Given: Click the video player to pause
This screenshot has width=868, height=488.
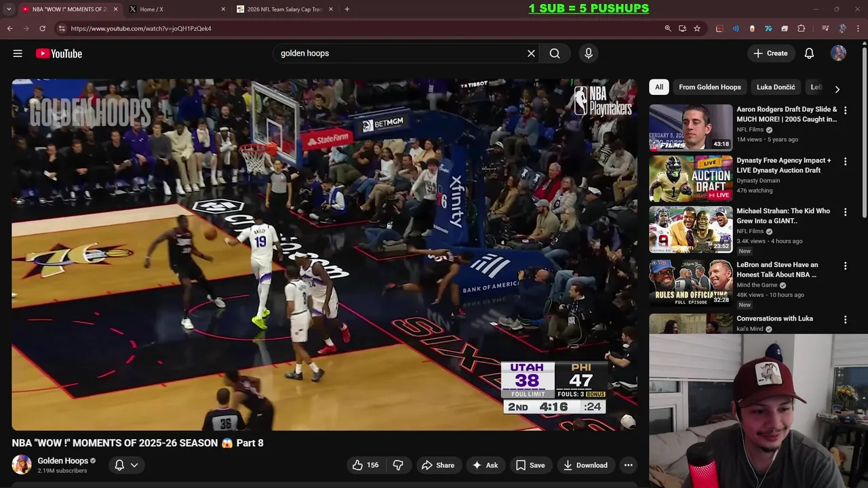Looking at the screenshot, I should pos(324,255).
